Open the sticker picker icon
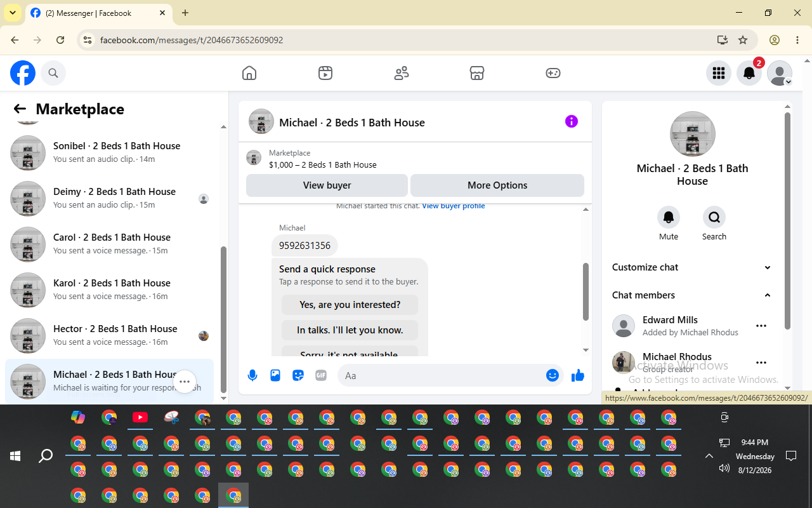 point(298,375)
